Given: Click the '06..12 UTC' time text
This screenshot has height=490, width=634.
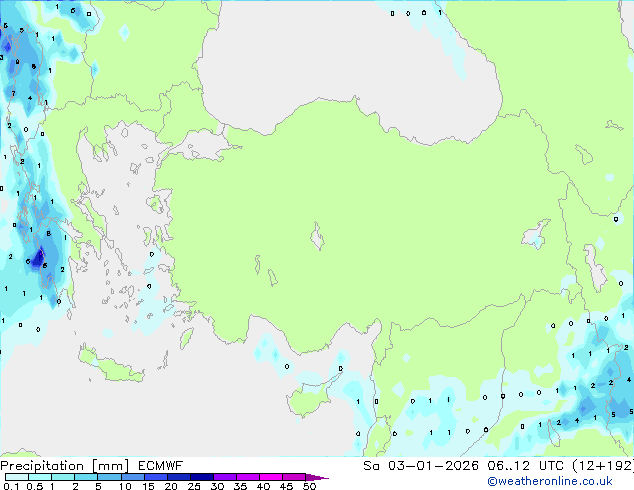Looking at the screenshot, I should 526,466.
